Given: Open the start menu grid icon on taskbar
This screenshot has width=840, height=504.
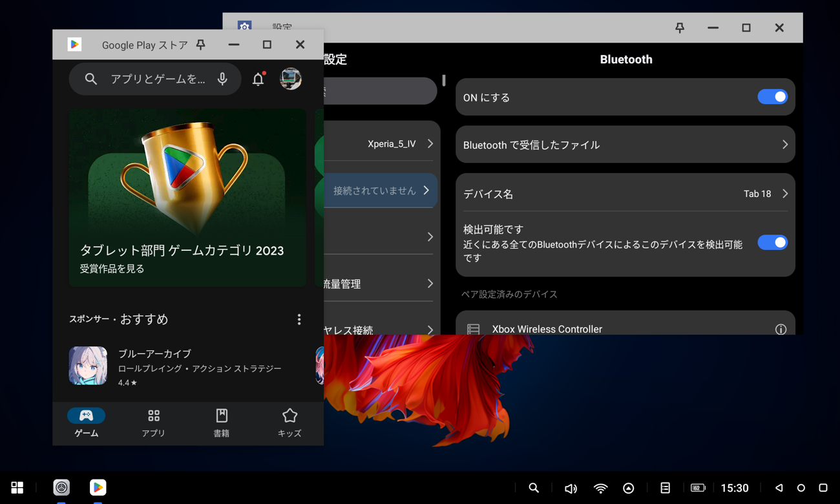Looking at the screenshot, I should pos(17,488).
